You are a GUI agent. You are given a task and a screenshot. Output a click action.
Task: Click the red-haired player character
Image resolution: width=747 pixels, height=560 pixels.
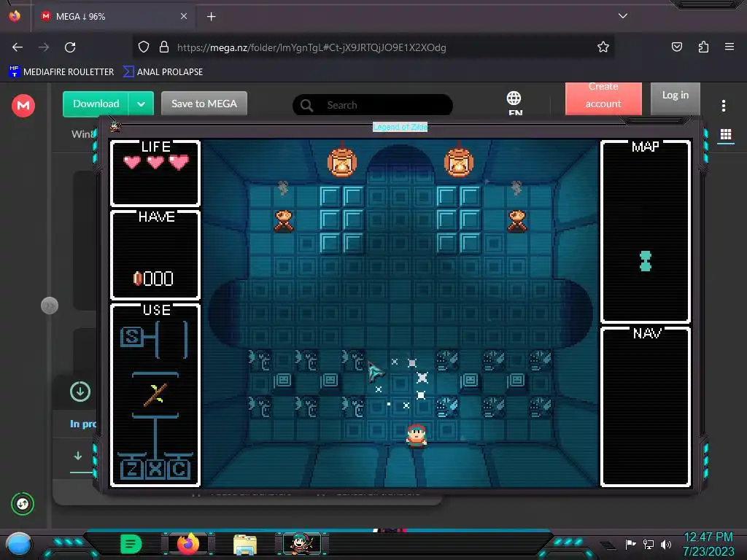pyautogui.click(x=417, y=436)
